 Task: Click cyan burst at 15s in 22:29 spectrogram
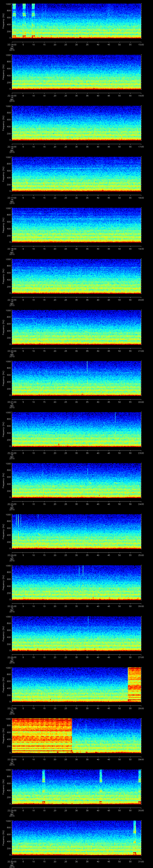click(x=44, y=776)
